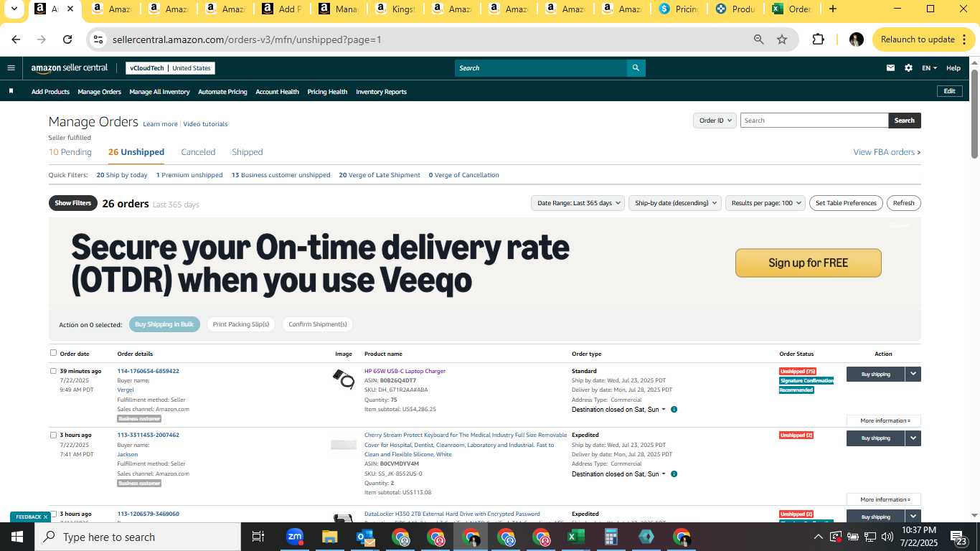The height and width of the screenshot is (551, 980).
Task: Click Relaunch to update button
Action: [x=923, y=39]
